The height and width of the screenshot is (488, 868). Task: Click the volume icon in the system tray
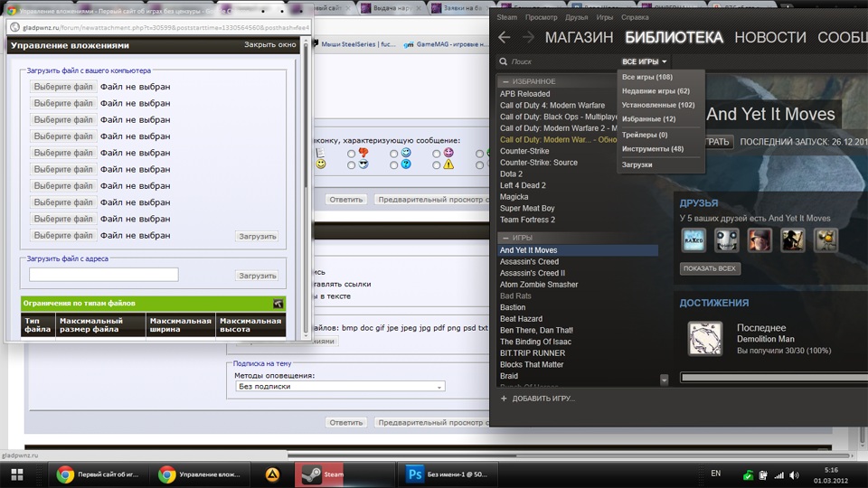(x=795, y=475)
